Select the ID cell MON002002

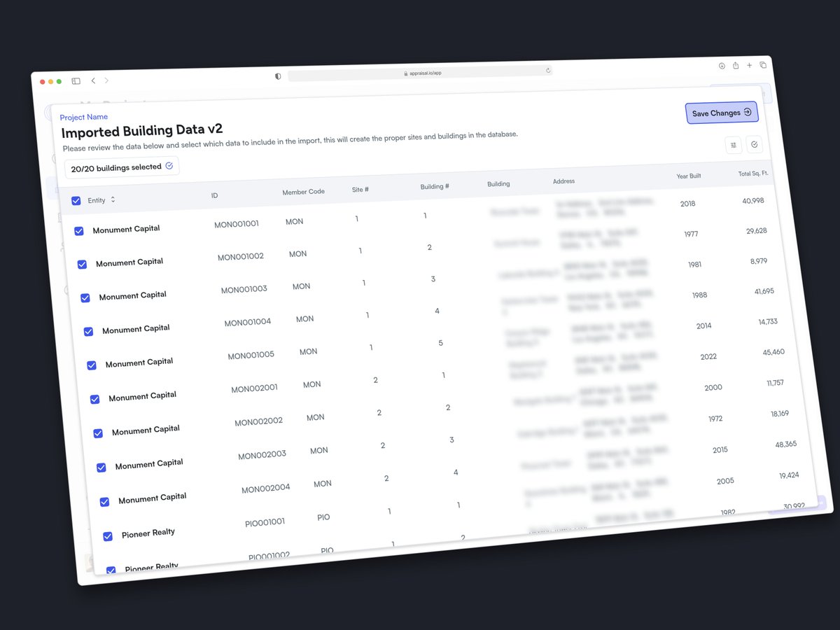(259, 422)
